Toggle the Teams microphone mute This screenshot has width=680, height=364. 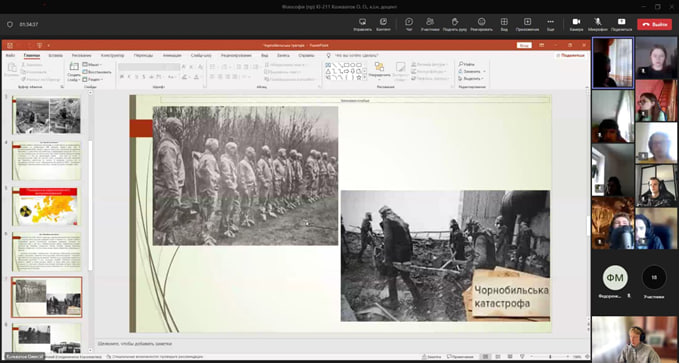click(x=598, y=24)
